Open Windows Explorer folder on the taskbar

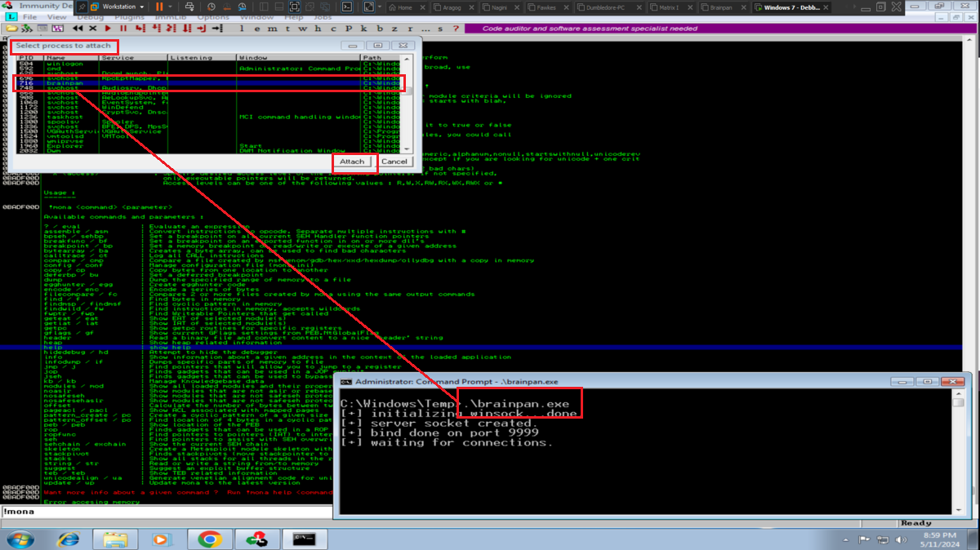pos(115,539)
